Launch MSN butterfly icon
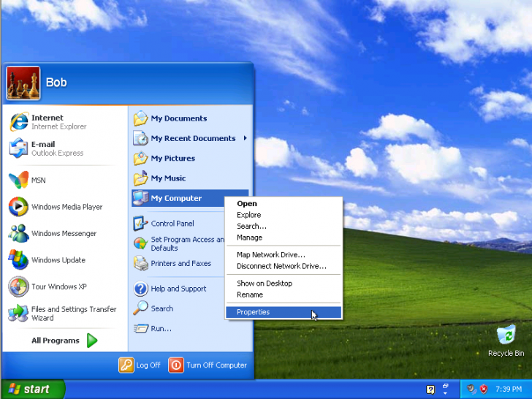This screenshot has height=399, width=532. (18, 180)
